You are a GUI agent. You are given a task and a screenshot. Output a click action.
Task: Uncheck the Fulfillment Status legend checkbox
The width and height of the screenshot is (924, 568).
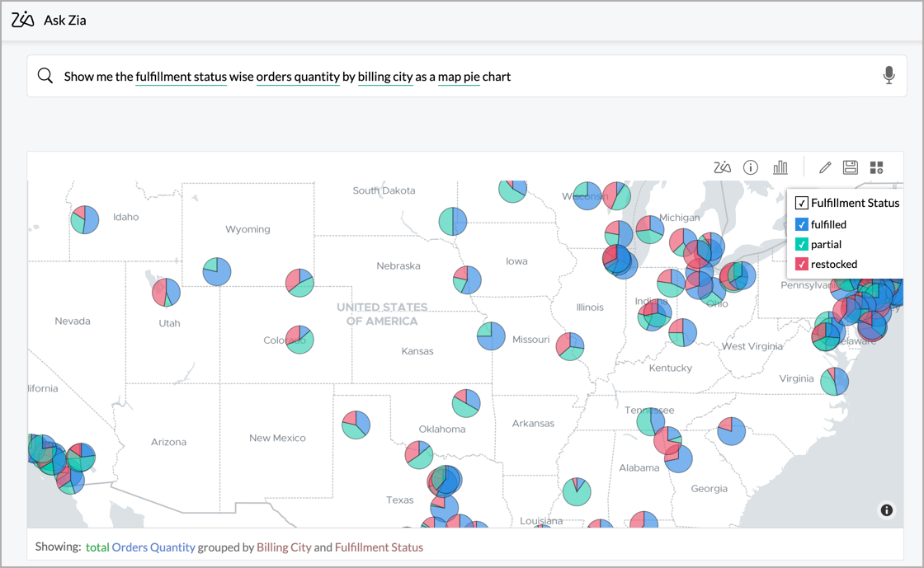pyautogui.click(x=801, y=203)
